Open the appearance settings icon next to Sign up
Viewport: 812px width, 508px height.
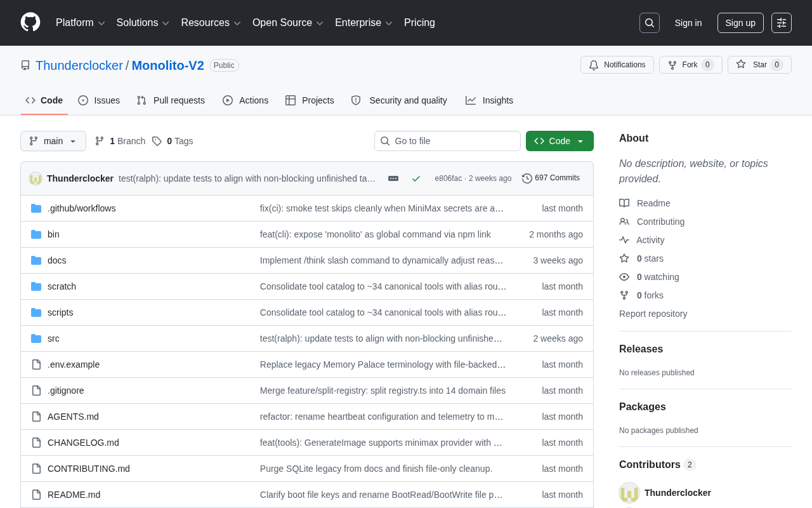tap(782, 23)
